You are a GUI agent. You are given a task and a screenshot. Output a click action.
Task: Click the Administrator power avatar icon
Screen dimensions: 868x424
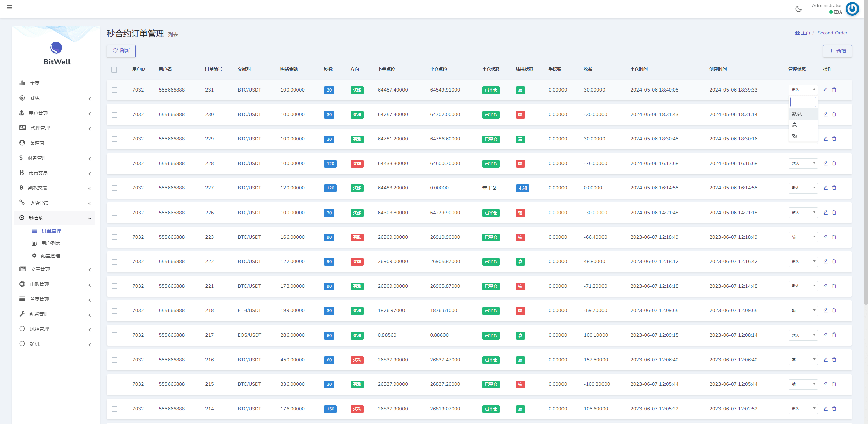(852, 9)
